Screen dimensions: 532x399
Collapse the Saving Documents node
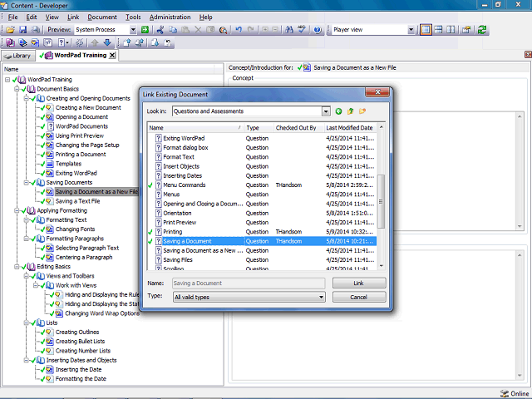26,183
